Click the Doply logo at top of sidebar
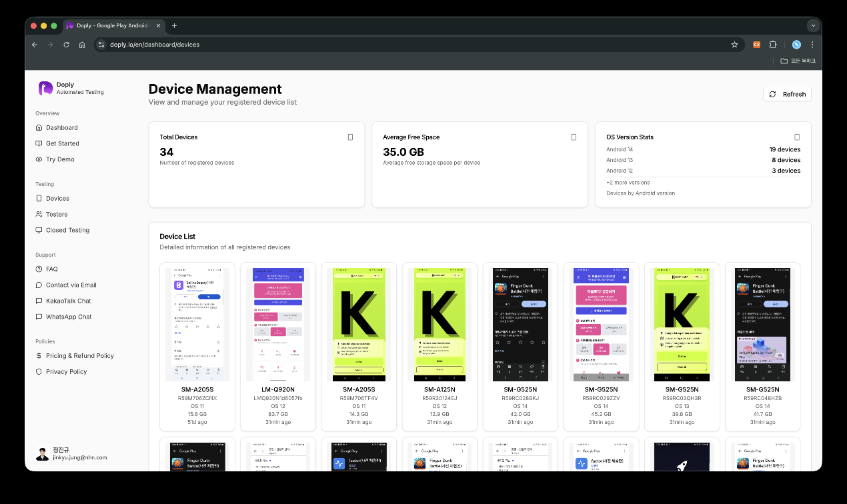The width and height of the screenshot is (847, 504). pyautogui.click(x=44, y=88)
